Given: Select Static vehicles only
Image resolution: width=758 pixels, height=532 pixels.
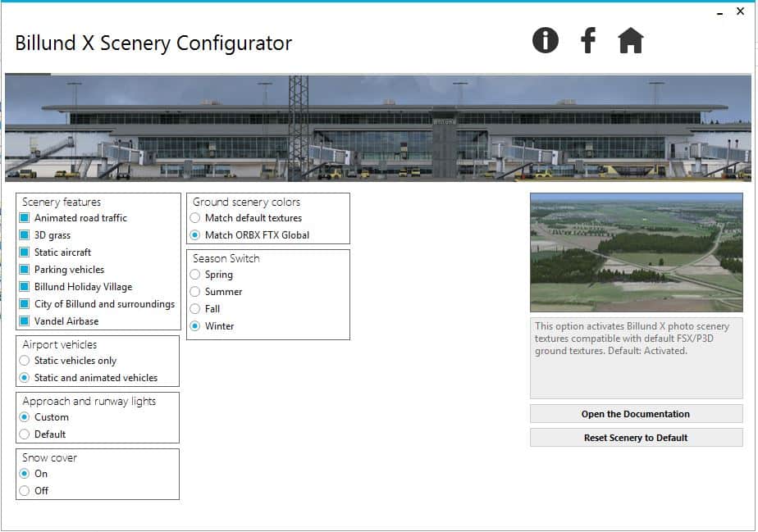Looking at the screenshot, I should click(25, 361).
